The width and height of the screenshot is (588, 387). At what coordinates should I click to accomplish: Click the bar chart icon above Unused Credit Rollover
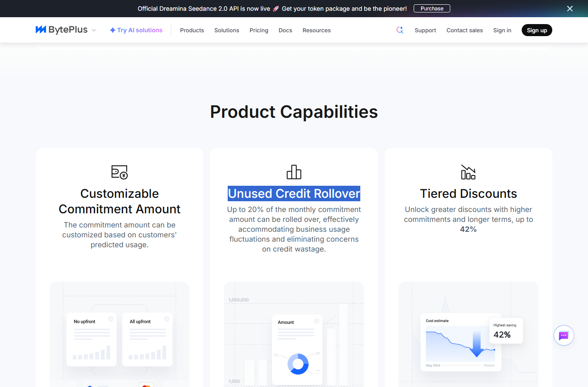(294, 172)
